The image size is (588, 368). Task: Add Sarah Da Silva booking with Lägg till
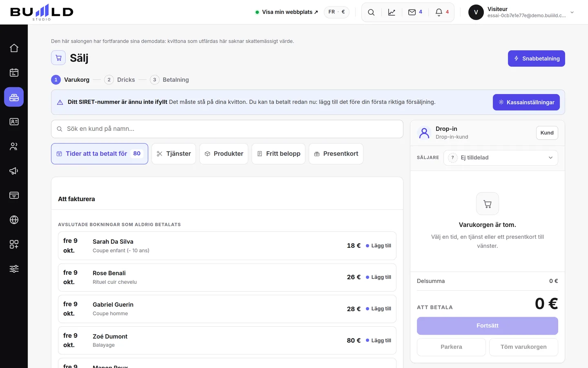point(379,246)
